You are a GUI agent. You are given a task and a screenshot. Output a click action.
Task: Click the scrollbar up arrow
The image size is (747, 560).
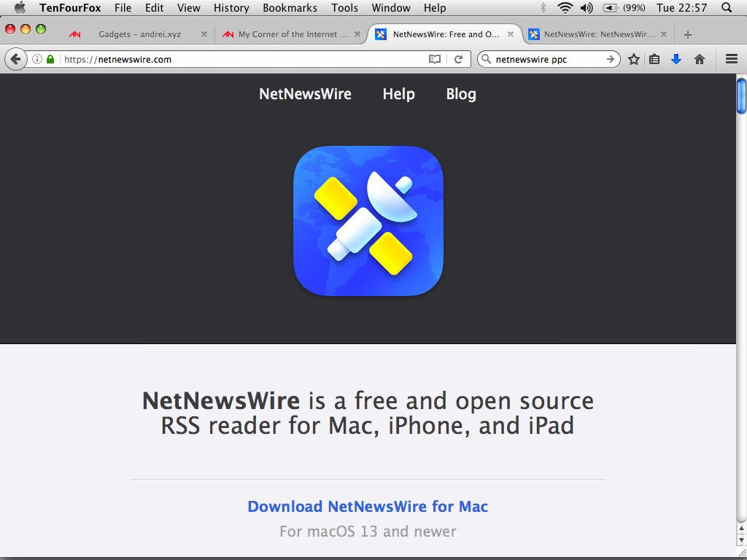(741, 528)
